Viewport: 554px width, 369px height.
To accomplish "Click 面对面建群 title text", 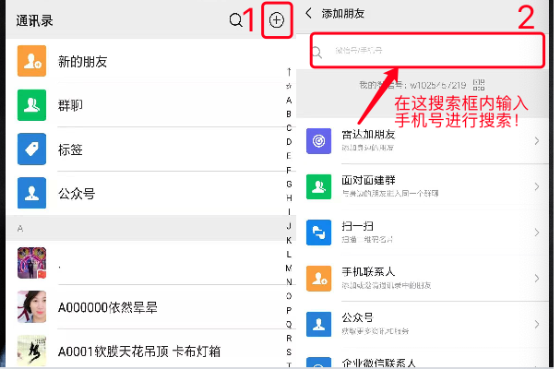I will (368, 180).
